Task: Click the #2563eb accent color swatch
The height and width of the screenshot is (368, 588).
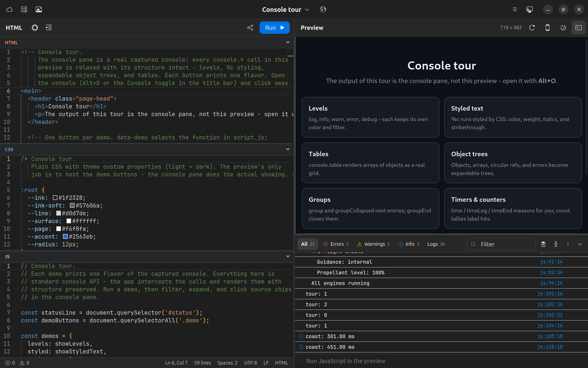Action: coord(65,237)
